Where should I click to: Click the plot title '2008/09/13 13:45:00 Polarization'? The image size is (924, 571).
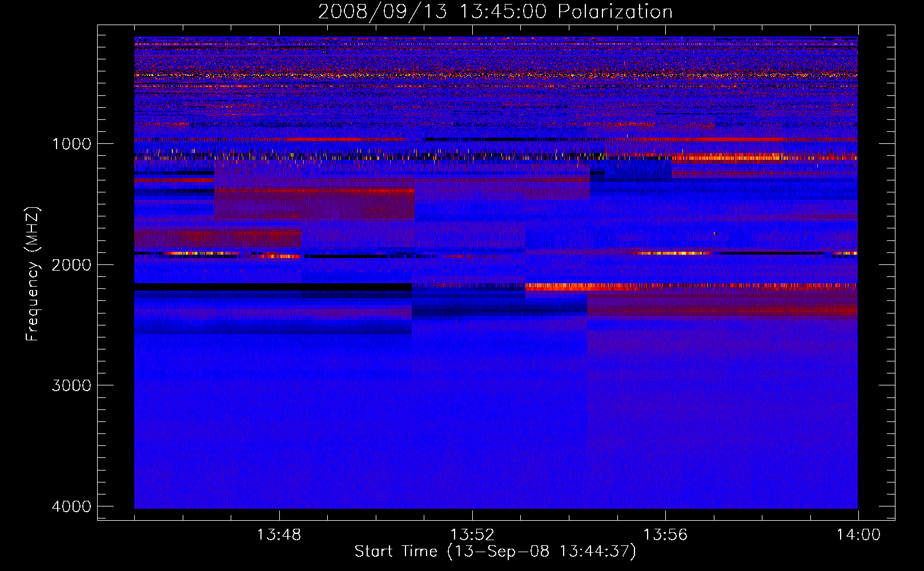point(495,12)
